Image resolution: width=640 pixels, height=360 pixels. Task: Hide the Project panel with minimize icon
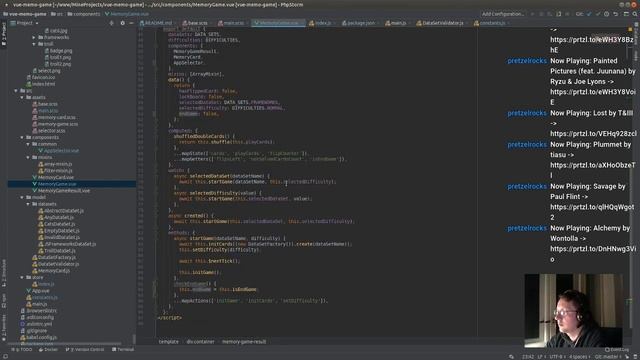pyautogui.click(x=131, y=23)
